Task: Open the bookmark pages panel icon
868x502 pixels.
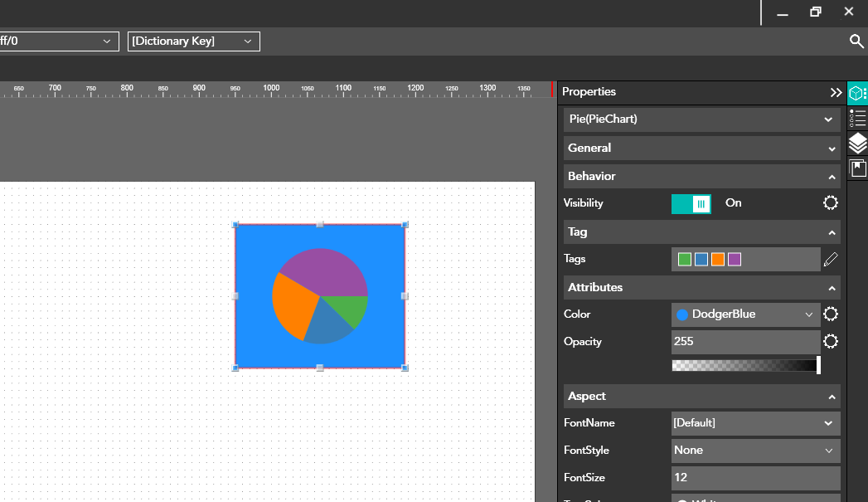Action: pos(857,168)
